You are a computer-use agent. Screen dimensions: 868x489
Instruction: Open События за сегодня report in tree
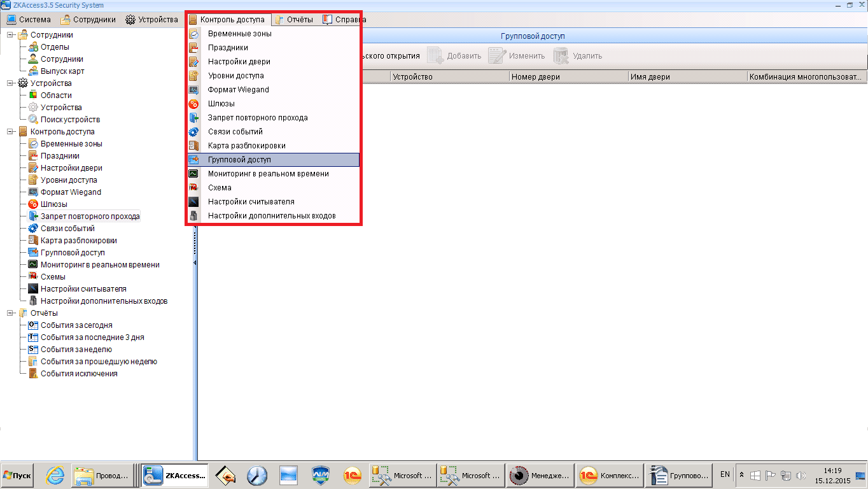click(76, 325)
